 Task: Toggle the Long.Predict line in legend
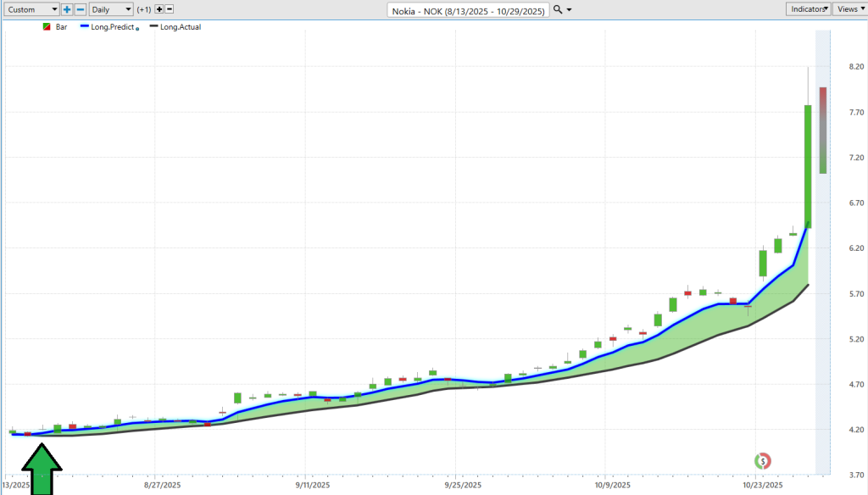click(x=106, y=27)
